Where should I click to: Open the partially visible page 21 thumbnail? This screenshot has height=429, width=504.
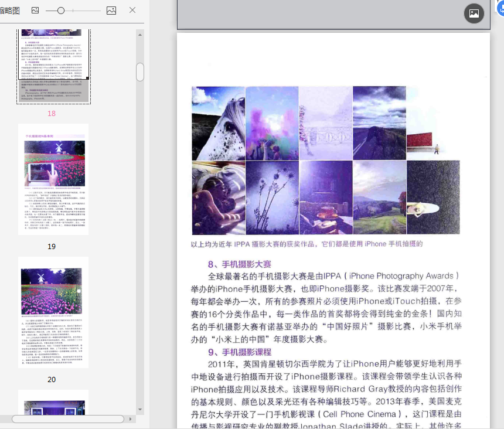click(53, 402)
